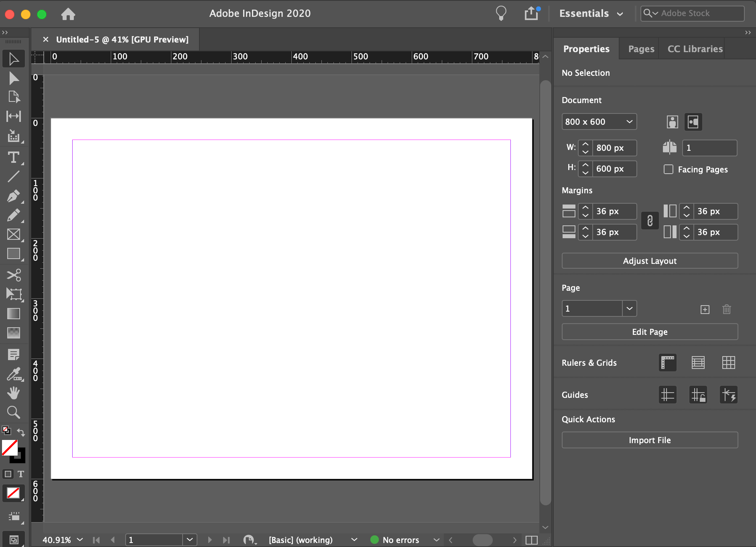Toggle Lock Guides button
Image resolution: width=756 pixels, height=547 pixels.
point(698,395)
